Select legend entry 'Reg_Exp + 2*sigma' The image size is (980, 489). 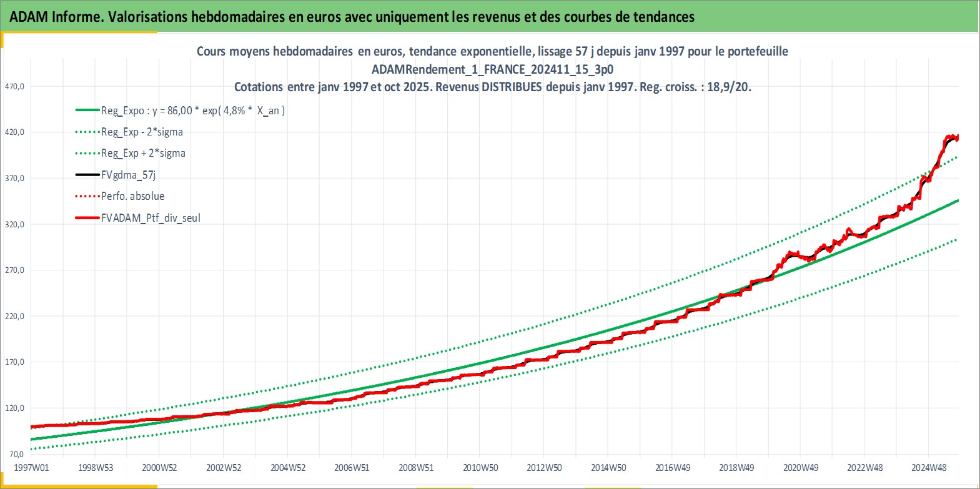[x=143, y=153]
